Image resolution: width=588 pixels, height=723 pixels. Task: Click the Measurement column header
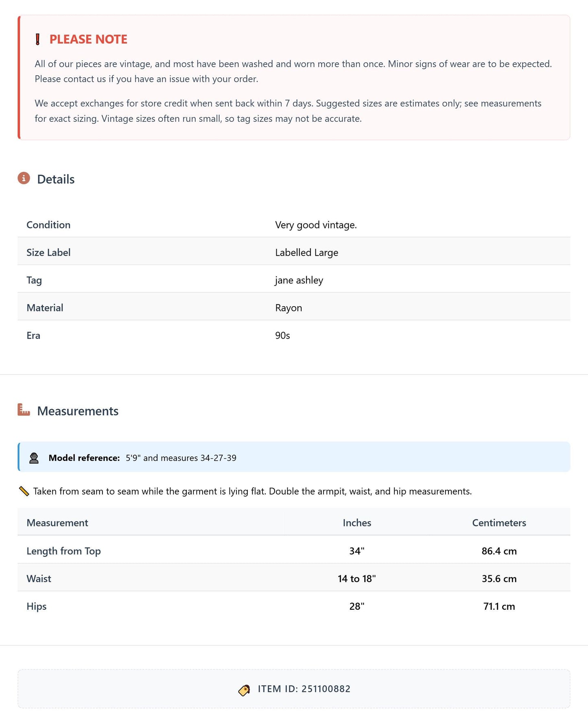point(57,523)
